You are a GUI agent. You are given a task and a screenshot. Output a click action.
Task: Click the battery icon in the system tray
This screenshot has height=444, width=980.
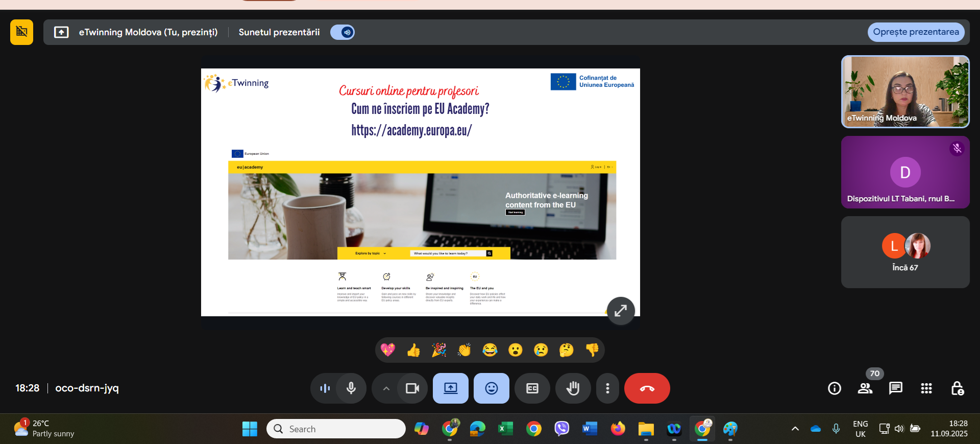coord(915,429)
